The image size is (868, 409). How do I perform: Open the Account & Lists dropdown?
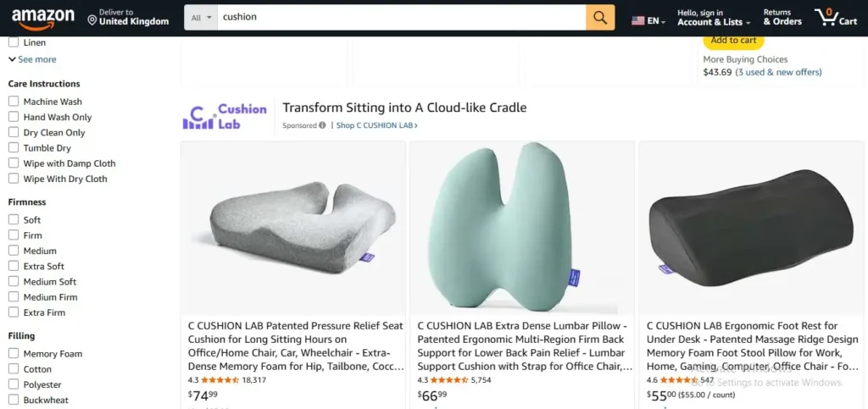[714, 18]
